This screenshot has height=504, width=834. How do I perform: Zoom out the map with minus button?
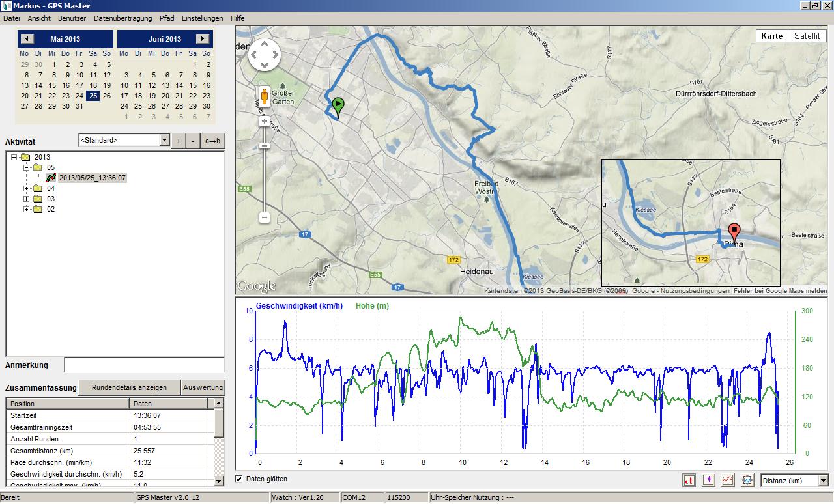click(x=264, y=217)
